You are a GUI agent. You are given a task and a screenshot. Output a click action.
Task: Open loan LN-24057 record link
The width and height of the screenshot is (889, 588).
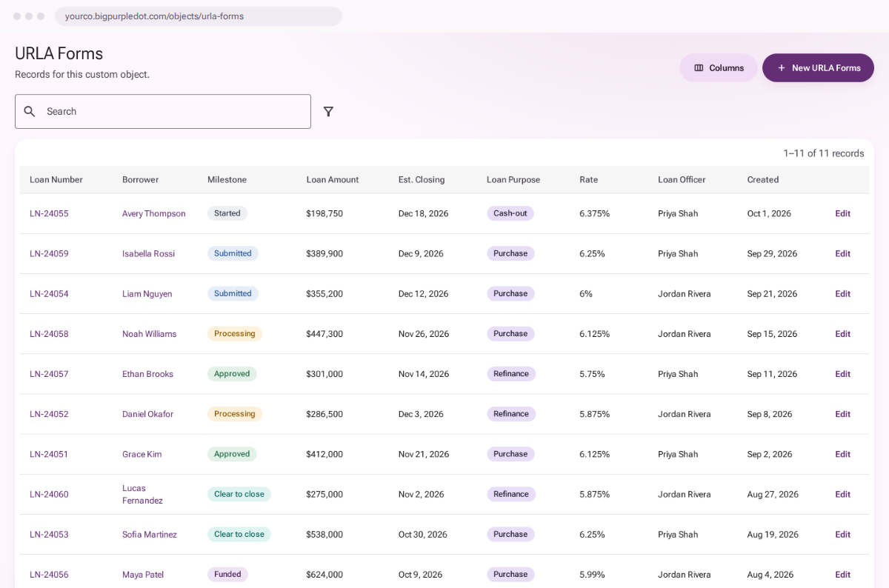49,373
